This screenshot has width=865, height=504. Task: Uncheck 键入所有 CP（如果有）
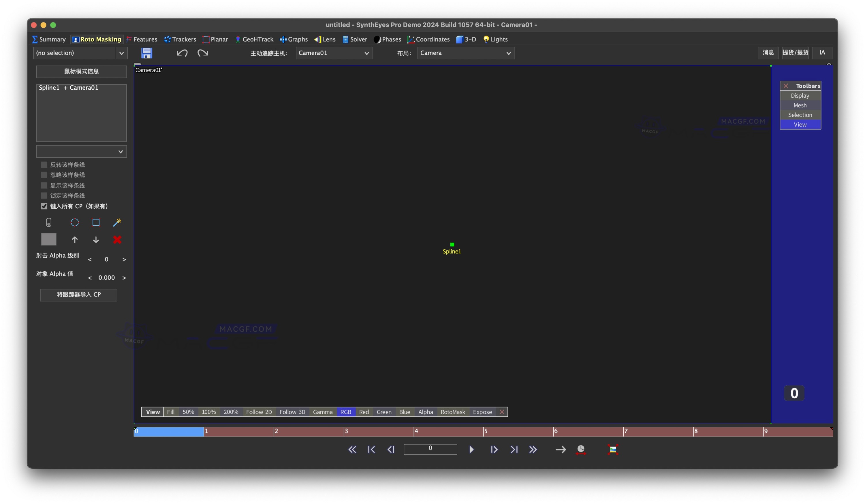coord(44,206)
